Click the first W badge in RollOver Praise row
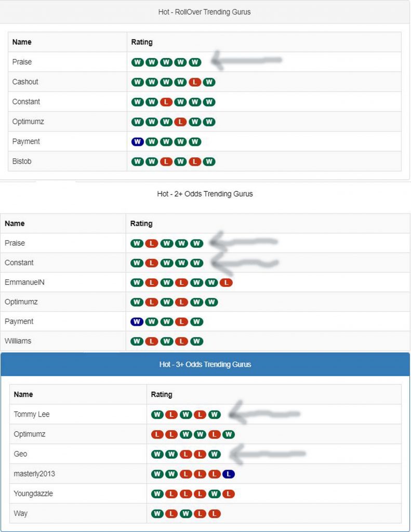This screenshot has height=532, width=411. click(x=138, y=62)
